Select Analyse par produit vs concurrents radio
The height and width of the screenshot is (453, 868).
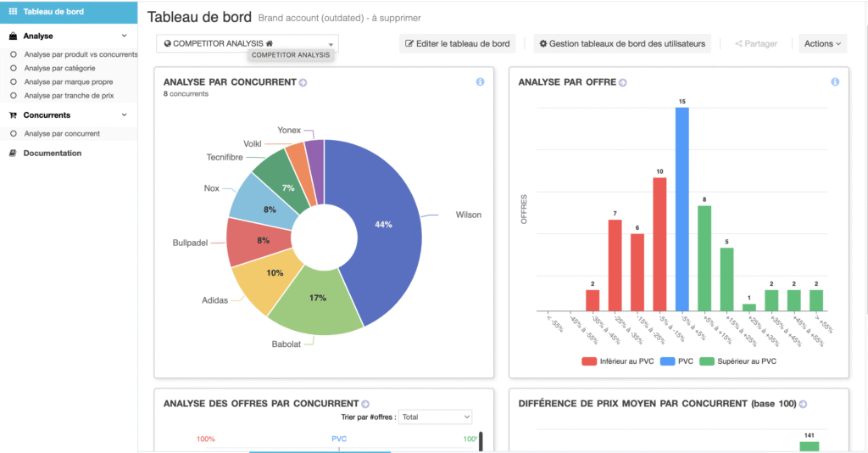point(14,54)
